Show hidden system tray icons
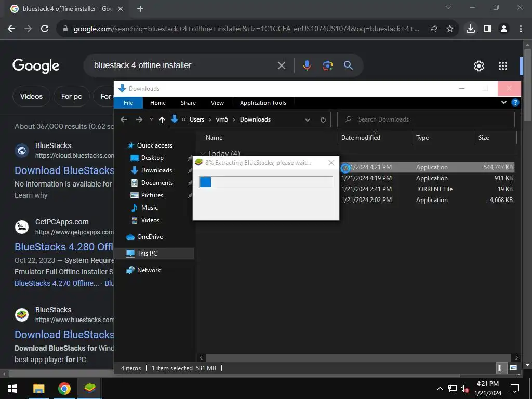This screenshot has width=532, height=399. tap(440, 389)
